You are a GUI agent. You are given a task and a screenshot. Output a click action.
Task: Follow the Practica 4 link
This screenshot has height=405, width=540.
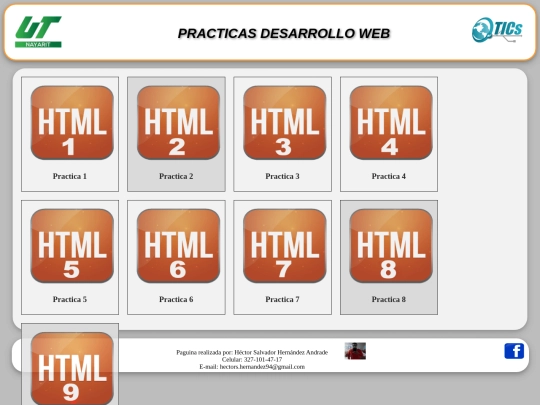388,176
